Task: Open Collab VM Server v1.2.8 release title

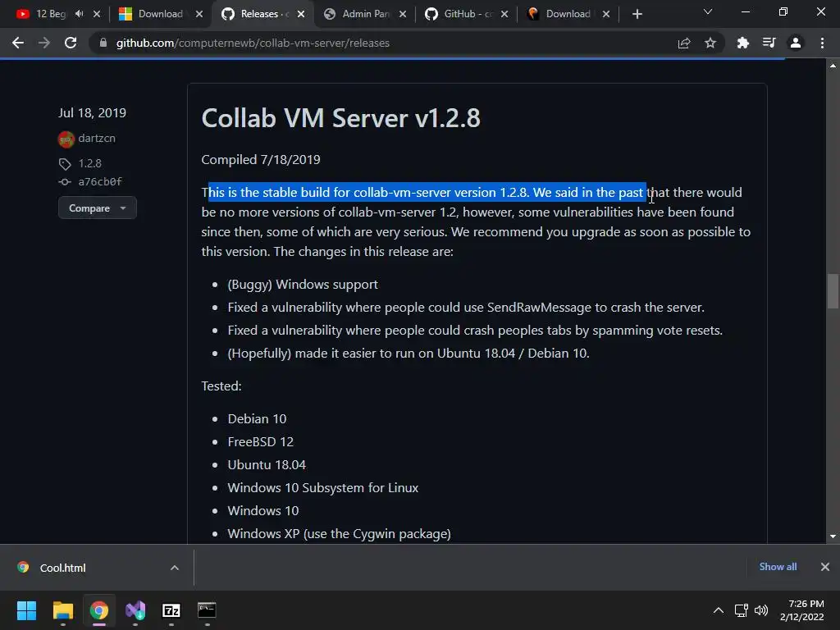Action: (340, 118)
